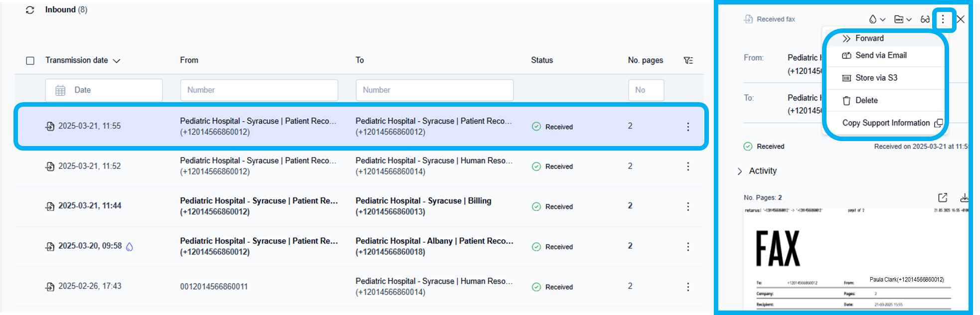Open the move-to-folder dropdown
This screenshot has width=980, height=315.
click(x=902, y=19)
